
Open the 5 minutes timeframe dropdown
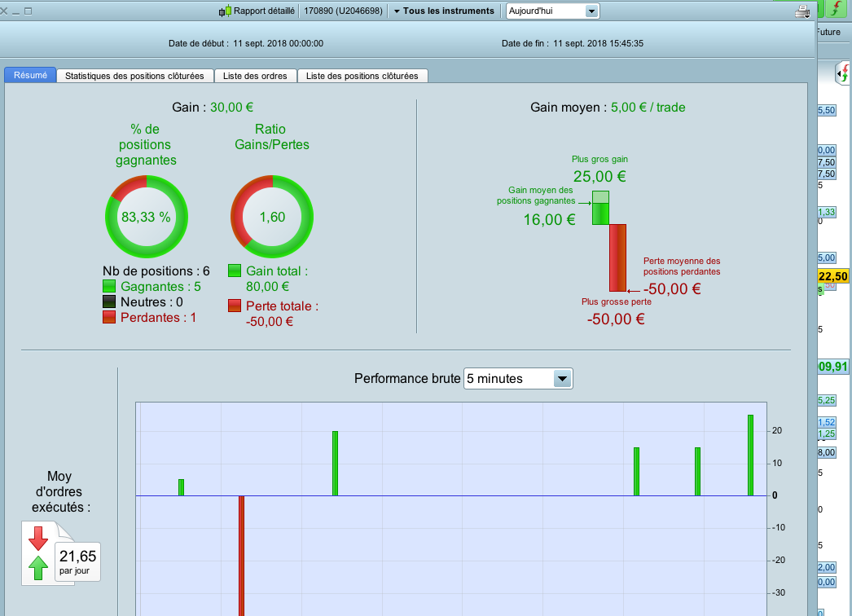(518, 378)
